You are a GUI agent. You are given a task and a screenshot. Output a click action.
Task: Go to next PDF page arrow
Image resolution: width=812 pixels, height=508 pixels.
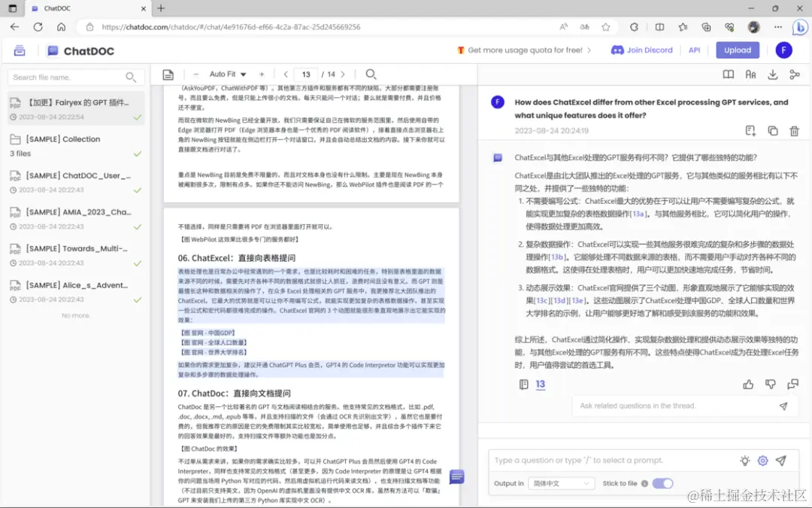tap(343, 74)
